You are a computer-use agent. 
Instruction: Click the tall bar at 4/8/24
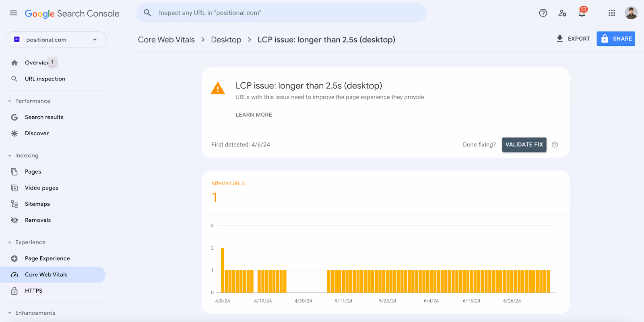point(223,270)
